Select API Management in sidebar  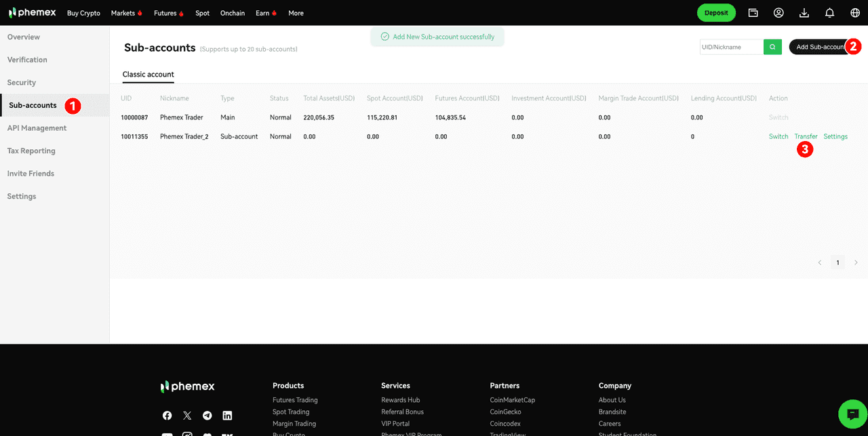click(37, 128)
